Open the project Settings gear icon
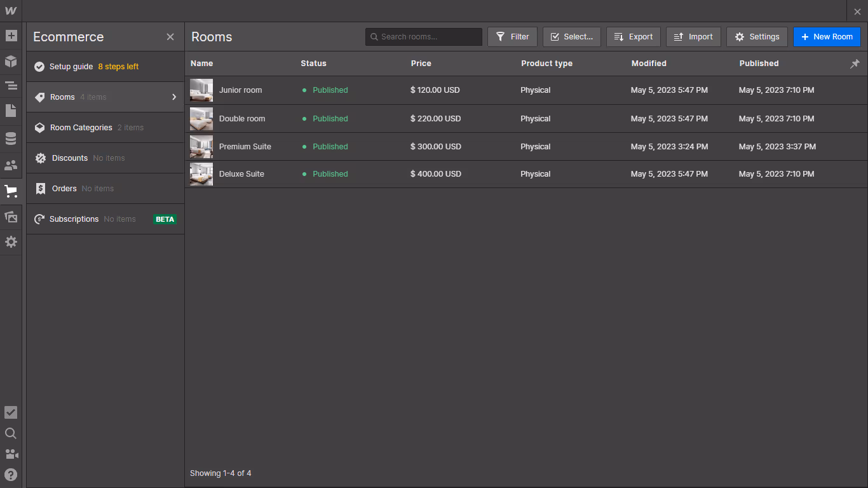The image size is (868, 488). point(11,242)
